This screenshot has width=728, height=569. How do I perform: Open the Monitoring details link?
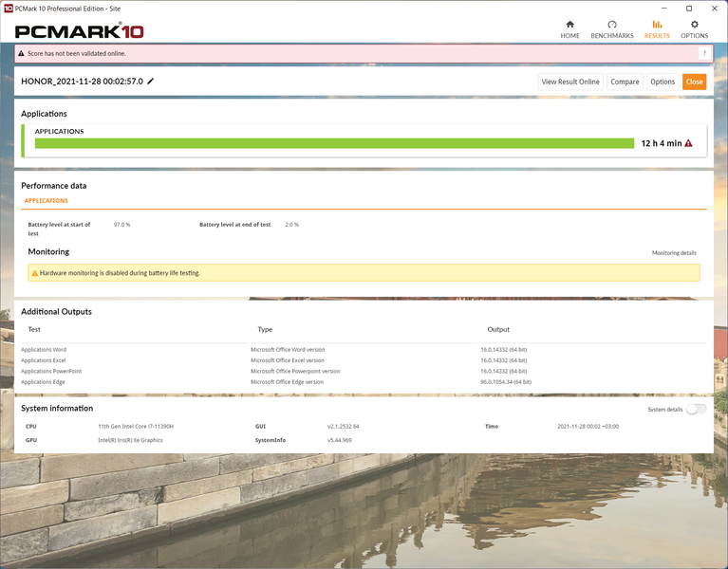coord(674,253)
